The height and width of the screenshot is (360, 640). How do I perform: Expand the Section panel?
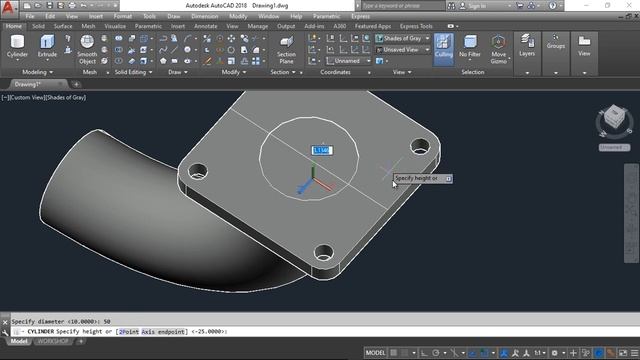283,72
